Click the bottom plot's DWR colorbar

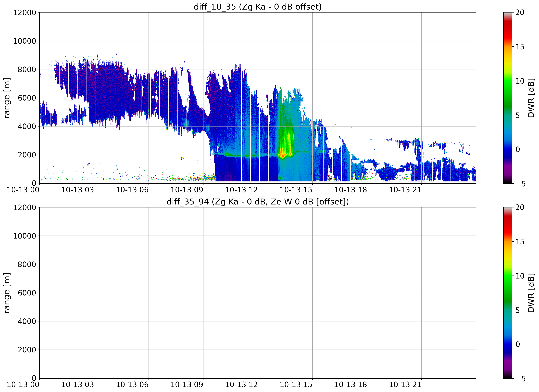coord(508,293)
